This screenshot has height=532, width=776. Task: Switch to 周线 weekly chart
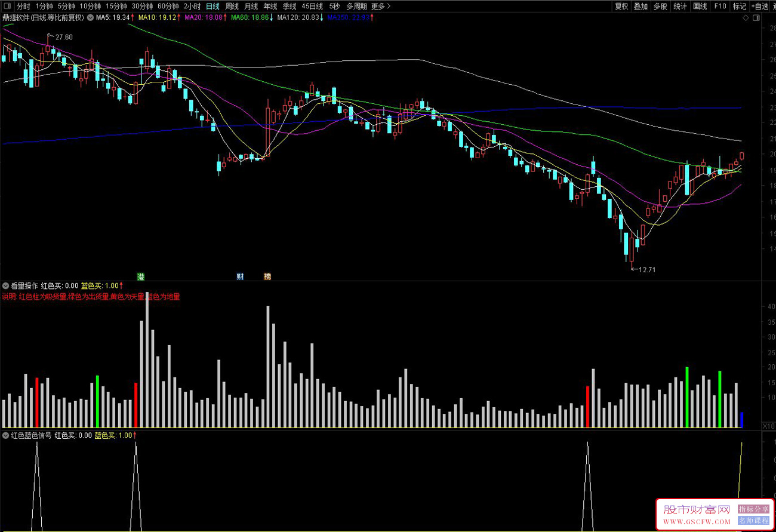pyautogui.click(x=232, y=6)
